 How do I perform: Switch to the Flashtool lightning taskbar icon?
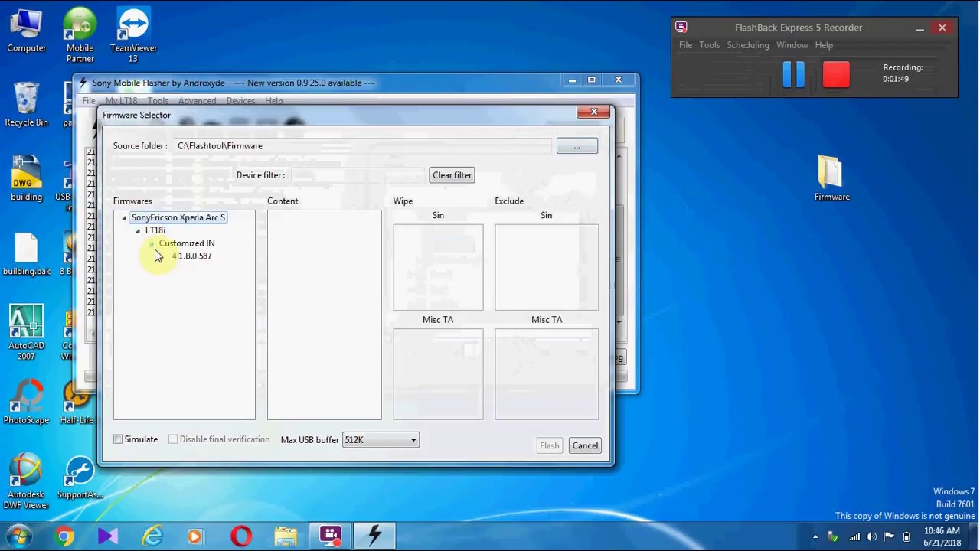374,536
